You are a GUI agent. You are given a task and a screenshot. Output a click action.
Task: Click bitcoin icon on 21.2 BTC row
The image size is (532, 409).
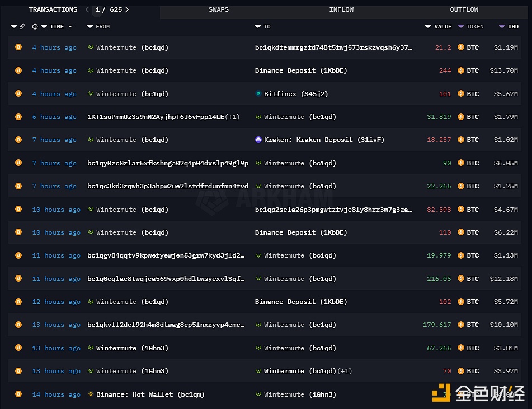tap(18, 47)
